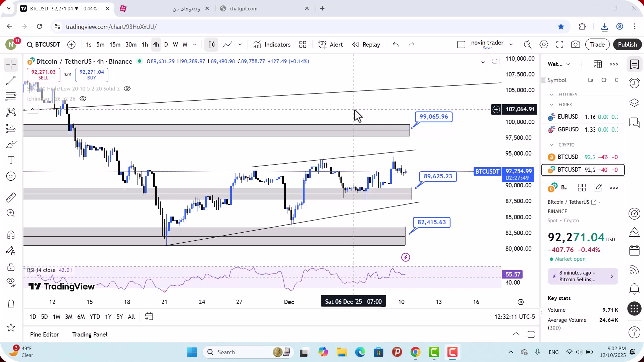Image resolution: width=644 pixels, height=362 pixels.
Task: Click the red SELL price button
Action: tap(43, 75)
